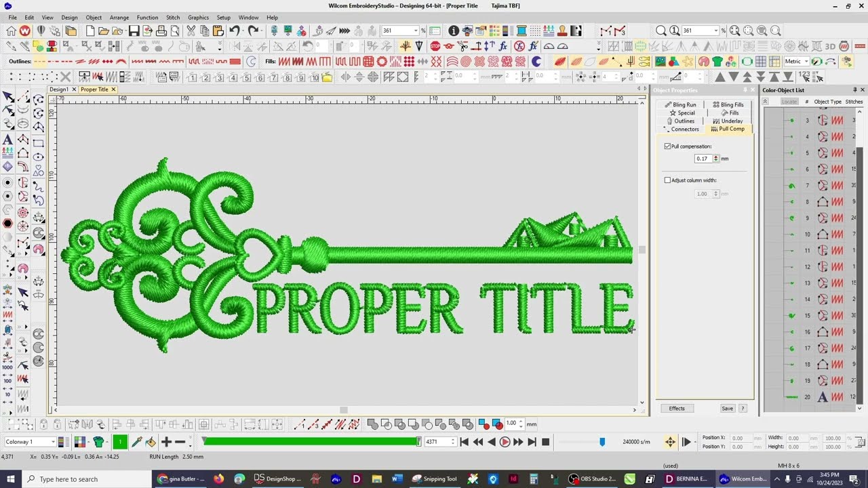This screenshot has width=868, height=488.
Task: Toggle visibility of object row 15
Action: point(791,316)
